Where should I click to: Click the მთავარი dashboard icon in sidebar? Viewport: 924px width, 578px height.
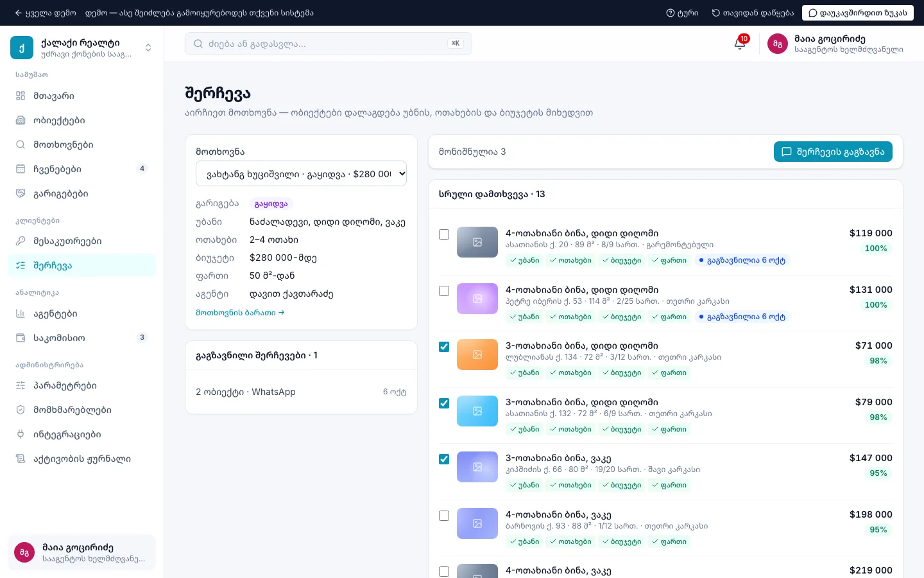(21, 96)
